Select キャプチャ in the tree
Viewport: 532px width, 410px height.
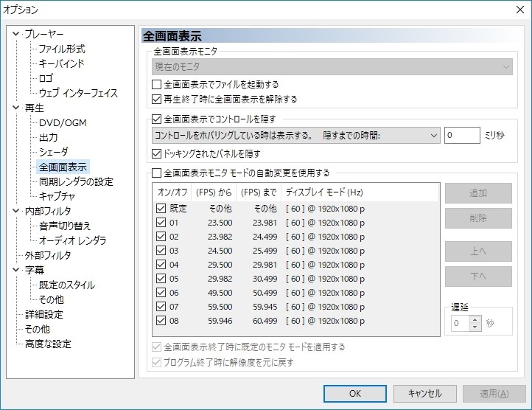pyautogui.click(x=57, y=196)
